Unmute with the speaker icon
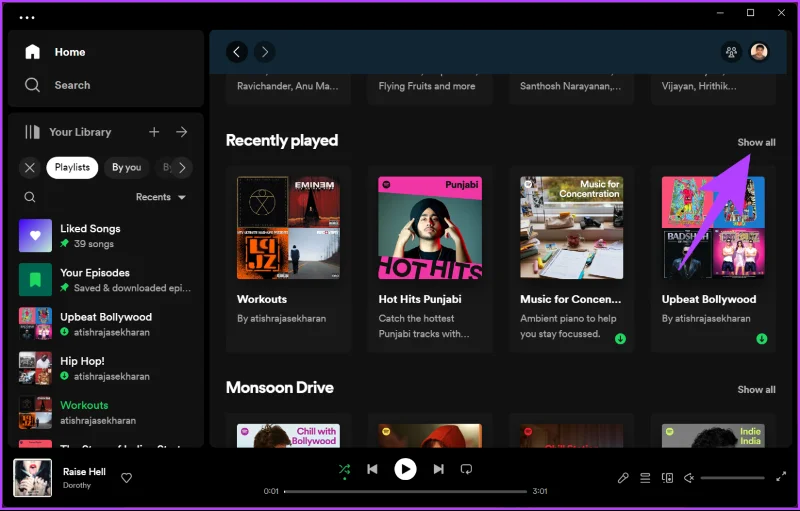The height and width of the screenshot is (511, 800). 689,478
